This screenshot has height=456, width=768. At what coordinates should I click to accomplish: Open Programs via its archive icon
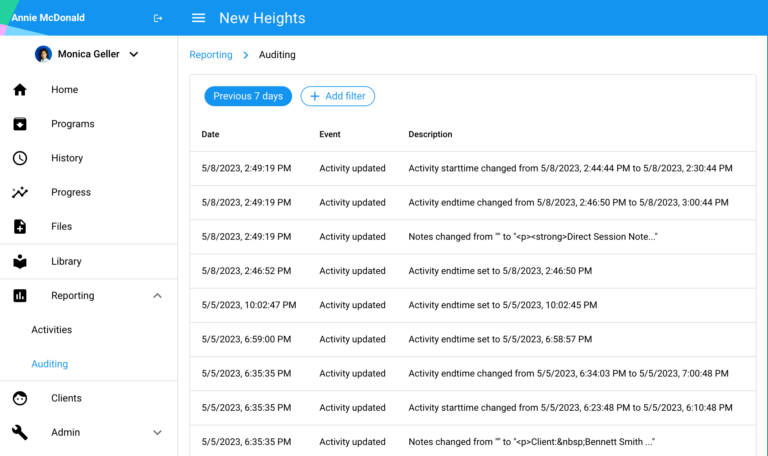tap(20, 124)
